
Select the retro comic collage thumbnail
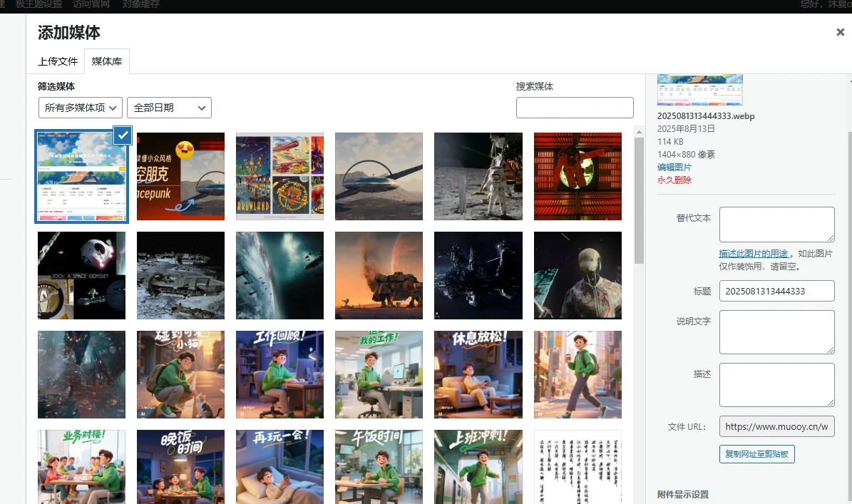[x=279, y=177]
